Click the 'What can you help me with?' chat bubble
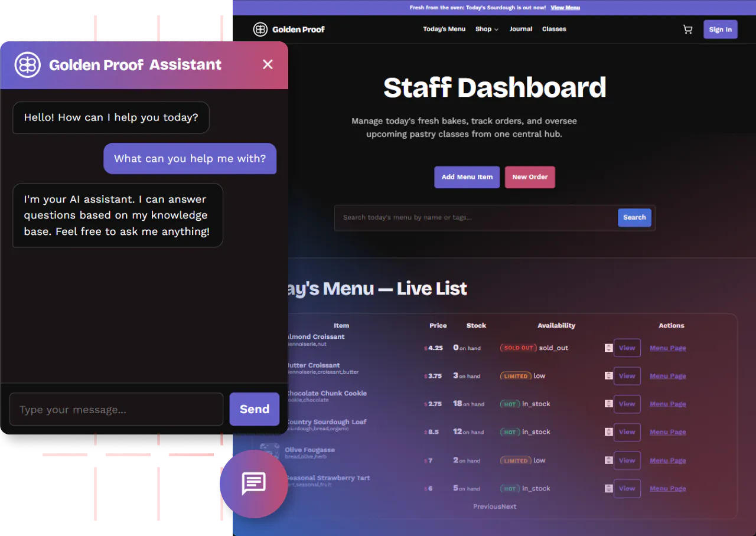This screenshot has width=756, height=536. coord(190,158)
